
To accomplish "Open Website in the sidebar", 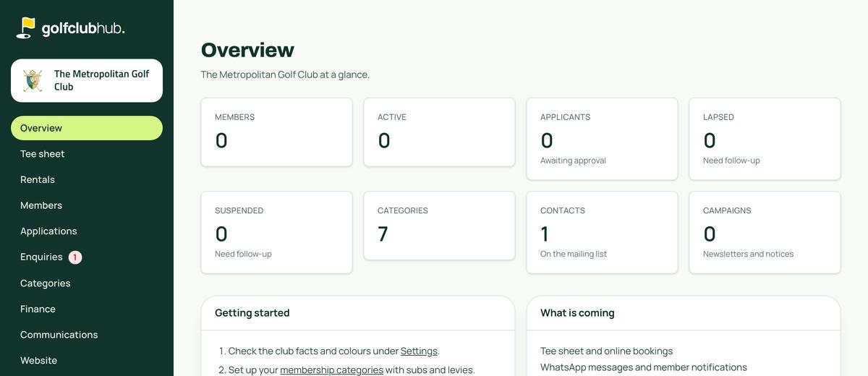I will coord(87,360).
